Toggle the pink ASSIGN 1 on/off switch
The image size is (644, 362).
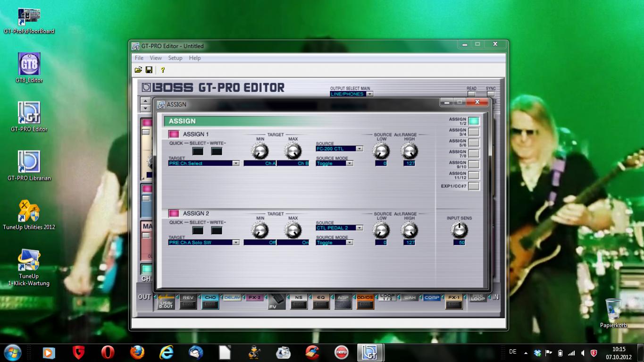click(x=174, y=135)
